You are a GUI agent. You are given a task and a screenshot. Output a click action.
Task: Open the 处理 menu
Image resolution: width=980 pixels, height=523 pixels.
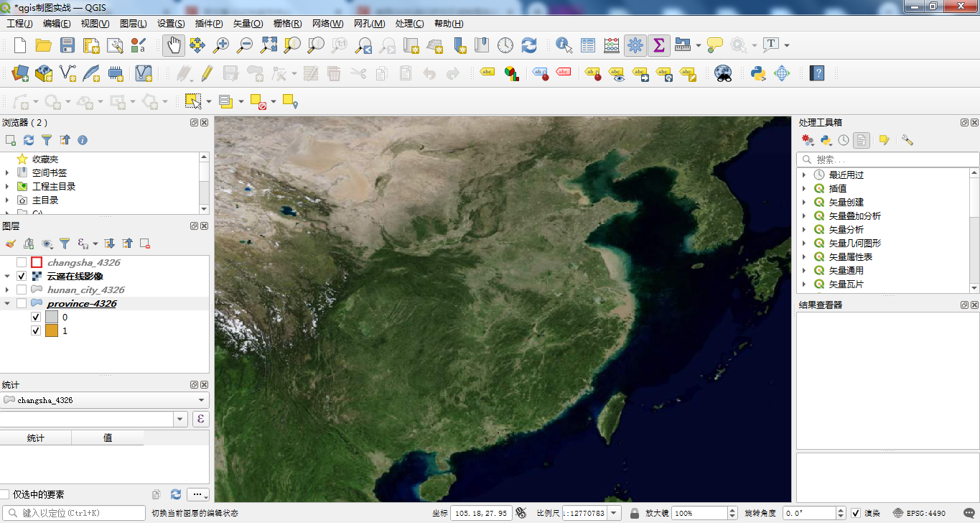[409, 24]
